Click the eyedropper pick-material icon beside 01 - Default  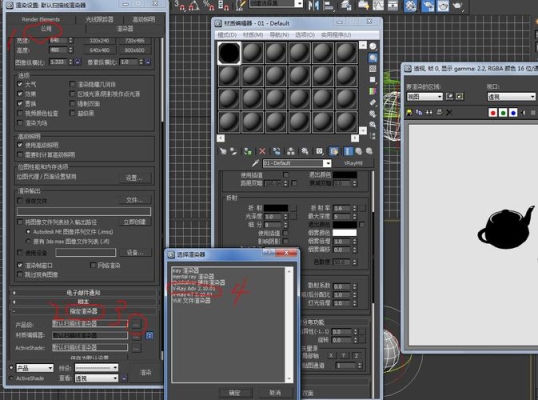255,163
